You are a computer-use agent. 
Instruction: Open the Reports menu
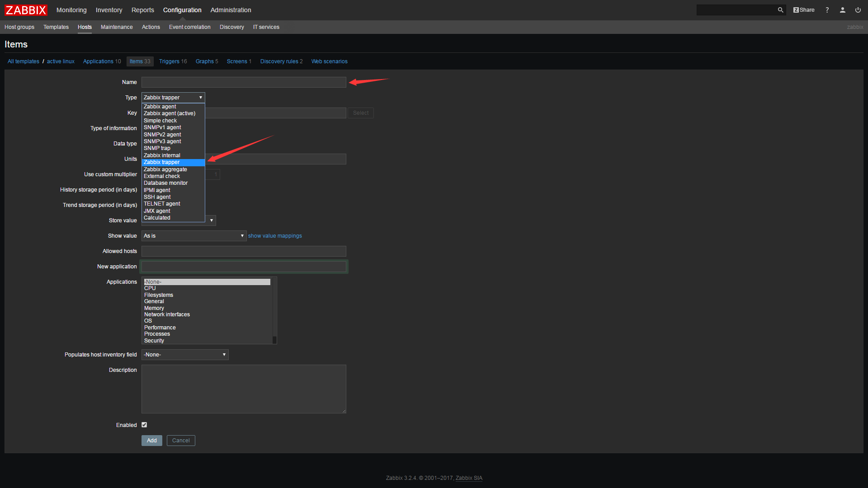[143, 10]
